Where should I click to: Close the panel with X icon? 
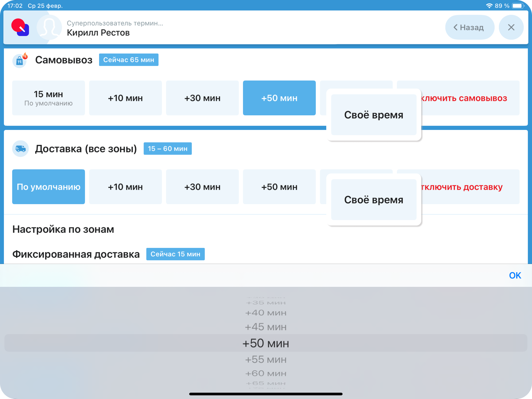(x=511, y=27)
